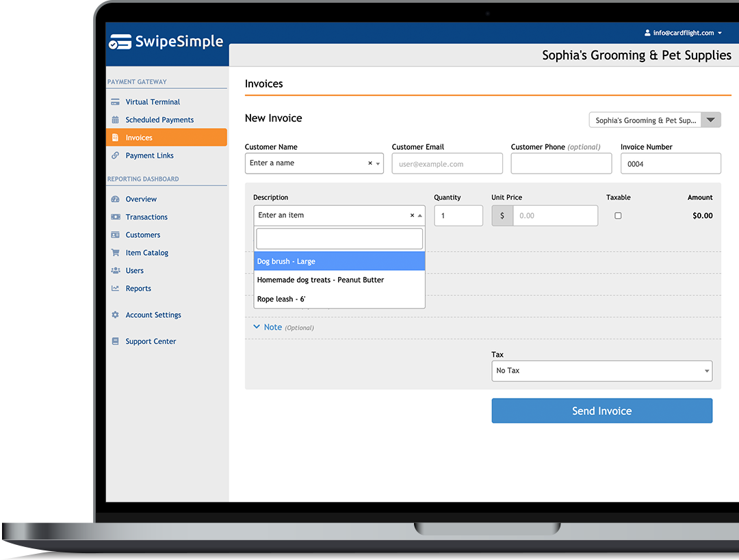Click the Customer Phone input field
This screenshot has width=739, height=560.
click(x=561, y=164)
